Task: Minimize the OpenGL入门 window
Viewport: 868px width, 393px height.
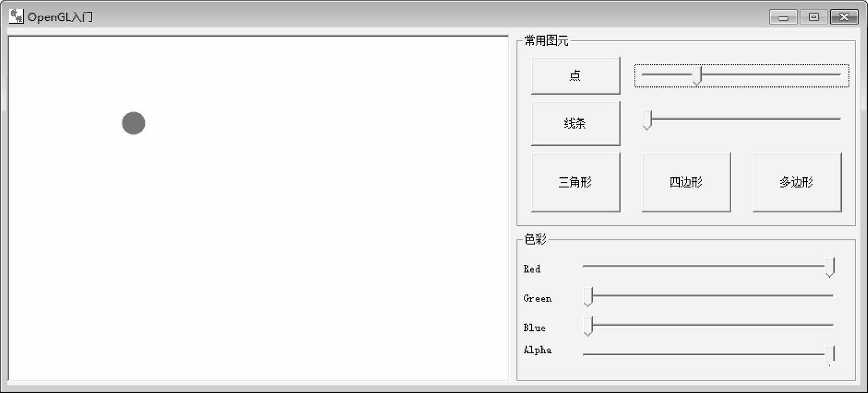Action: pos(783,18)
